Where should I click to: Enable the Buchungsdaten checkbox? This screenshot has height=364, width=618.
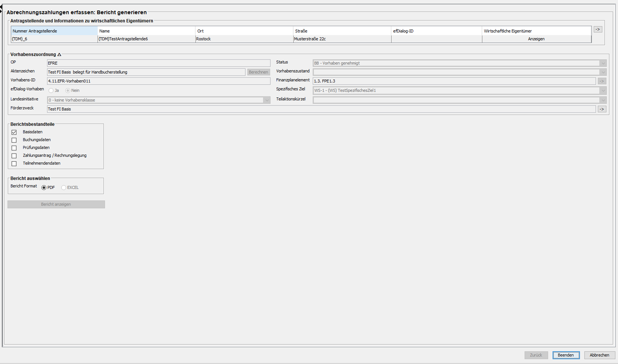pyautogui.click(x=14, y=140)
